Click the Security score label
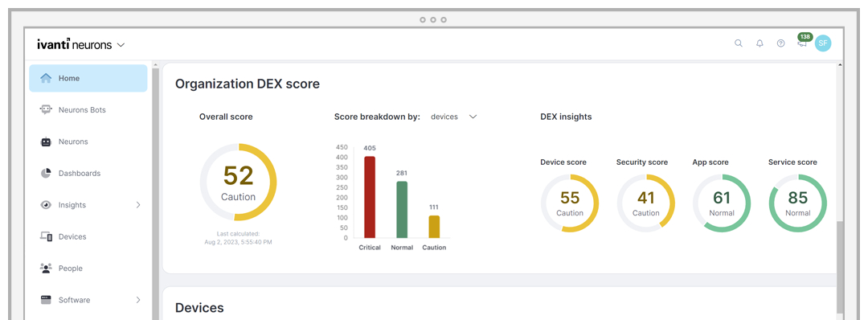 pos(642,162)
